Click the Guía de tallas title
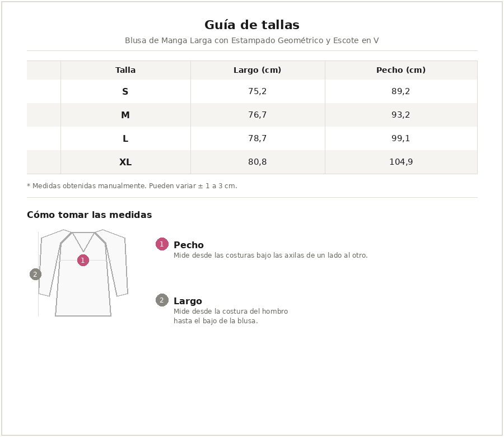 pos(252,25)
